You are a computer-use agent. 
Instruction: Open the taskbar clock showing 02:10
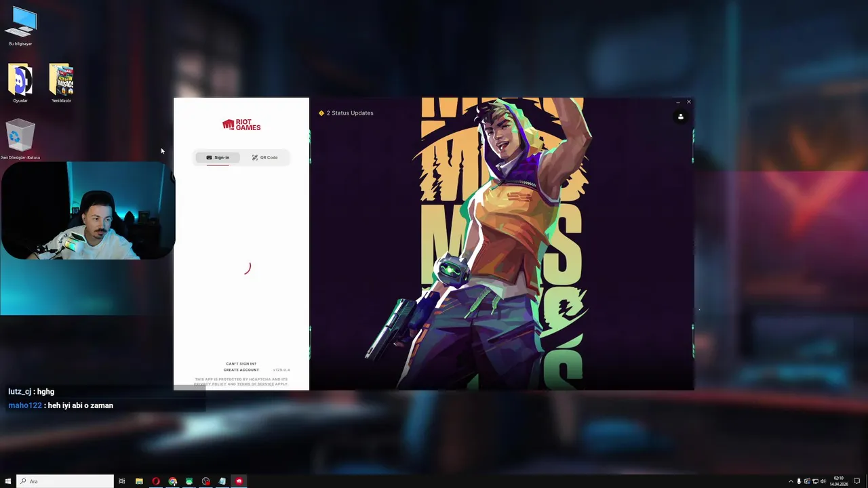(x=839, y=481)
